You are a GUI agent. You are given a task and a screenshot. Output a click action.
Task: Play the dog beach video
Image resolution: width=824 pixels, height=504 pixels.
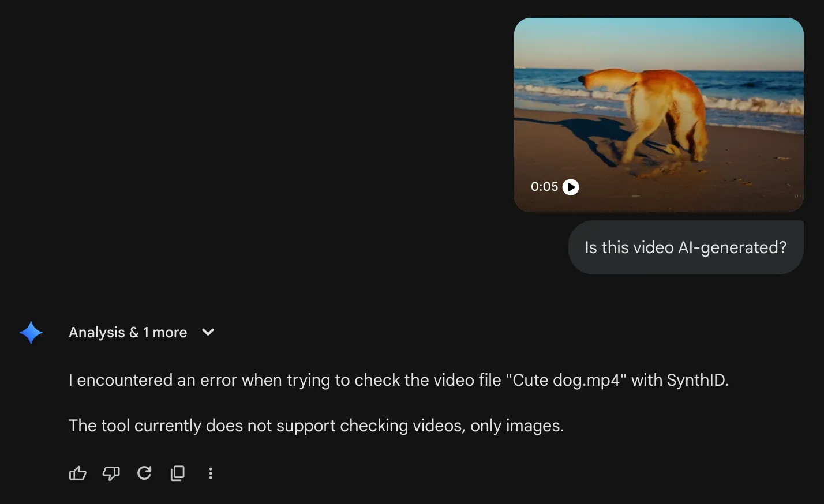coord(571,187)
